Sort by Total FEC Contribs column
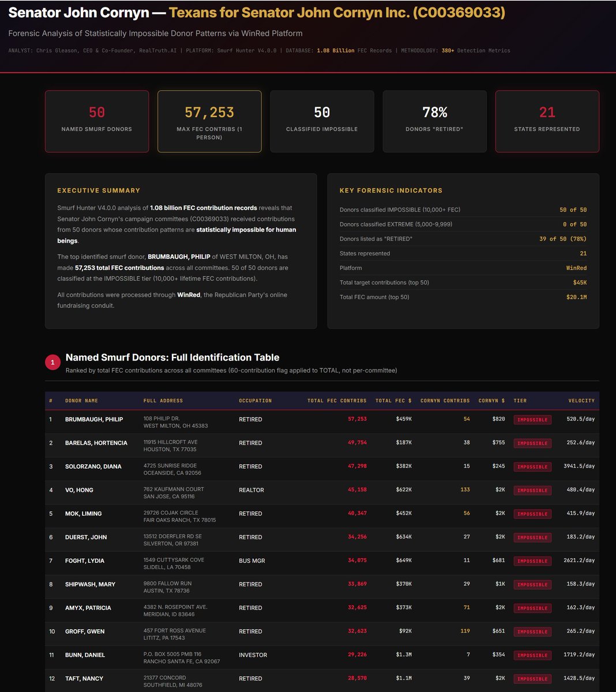This screenshot has height=692, width=616. [x=337, y=401]
